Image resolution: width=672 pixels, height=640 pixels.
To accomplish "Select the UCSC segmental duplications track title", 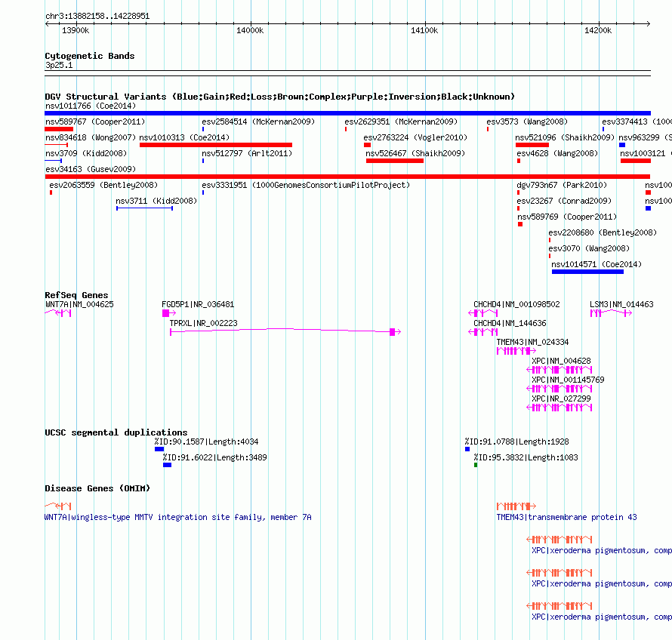I will coord(116,432).
